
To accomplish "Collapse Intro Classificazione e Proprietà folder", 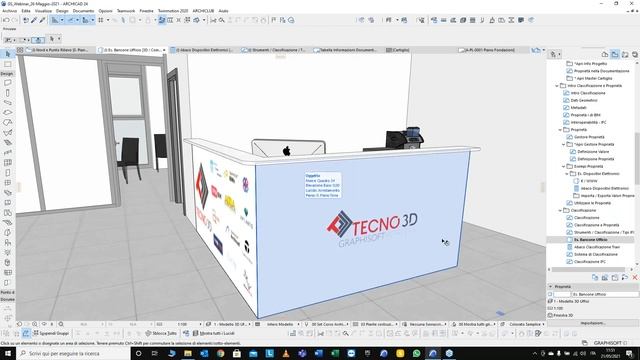I will tap(557, 86).
